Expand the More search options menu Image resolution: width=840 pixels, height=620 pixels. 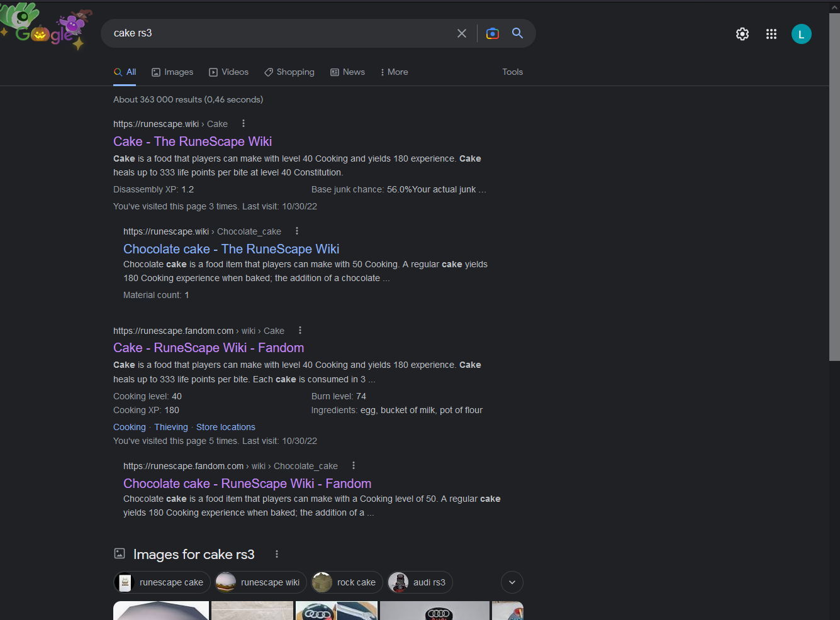394,72
